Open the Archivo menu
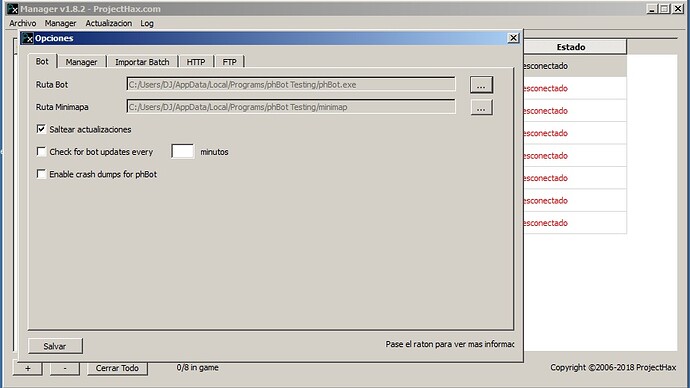Screen dimensions: 690x388 coord(22,23)
